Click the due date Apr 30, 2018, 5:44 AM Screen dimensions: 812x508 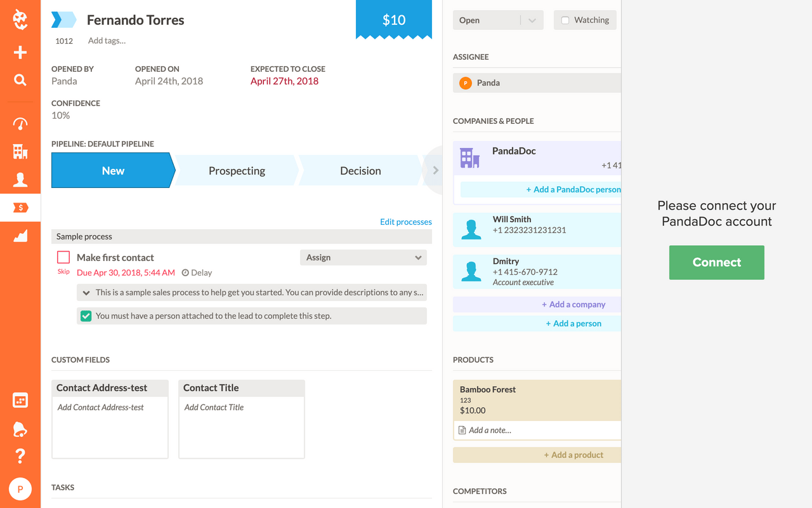(x=126, y=272)
